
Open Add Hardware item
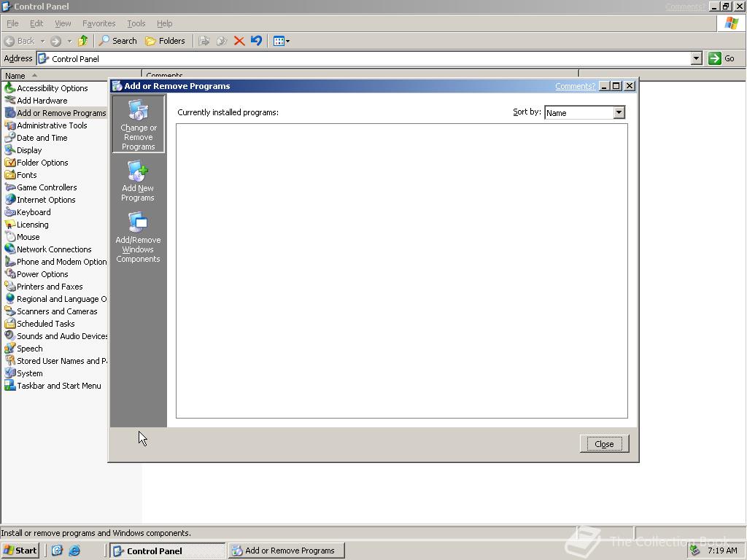[x=36, y=101]
